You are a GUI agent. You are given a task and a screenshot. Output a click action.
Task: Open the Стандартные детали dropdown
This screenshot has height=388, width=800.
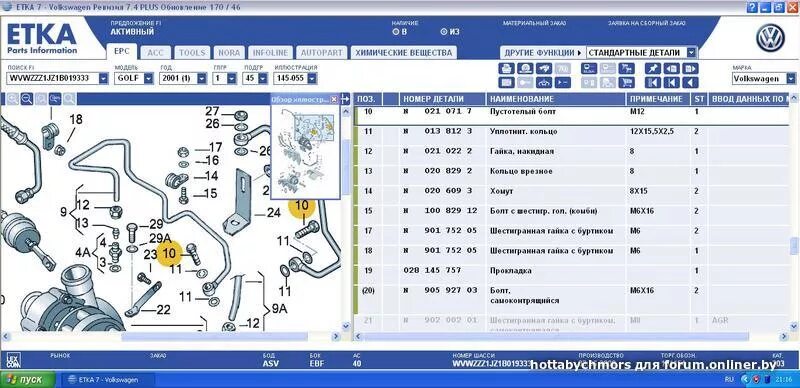691,53
